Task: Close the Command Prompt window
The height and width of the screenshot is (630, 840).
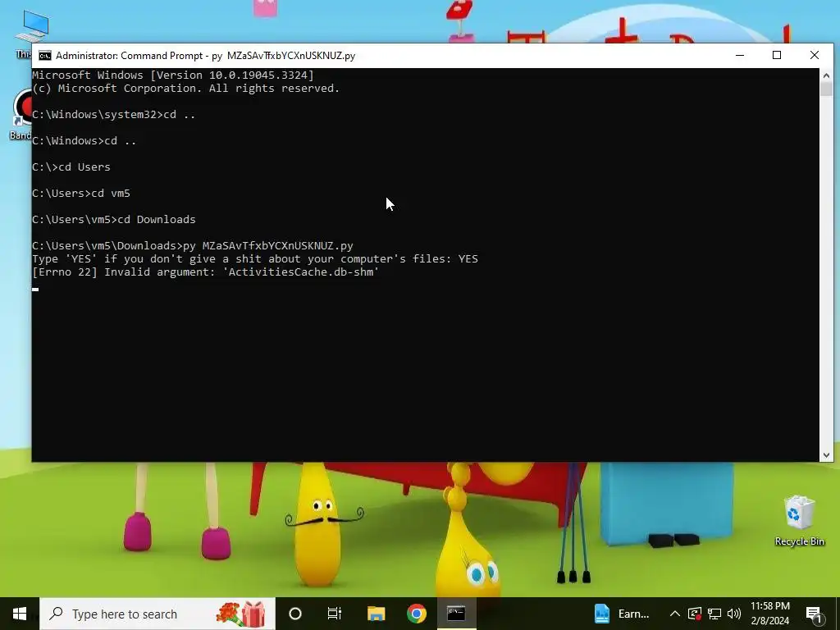Action: click(x=815, y=55)
